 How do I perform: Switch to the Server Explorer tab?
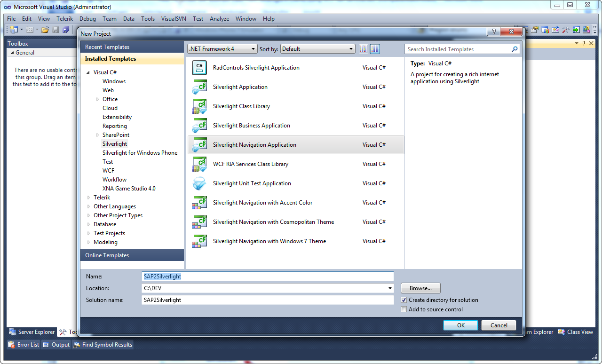pyautogui.click(x=32, y=332)
